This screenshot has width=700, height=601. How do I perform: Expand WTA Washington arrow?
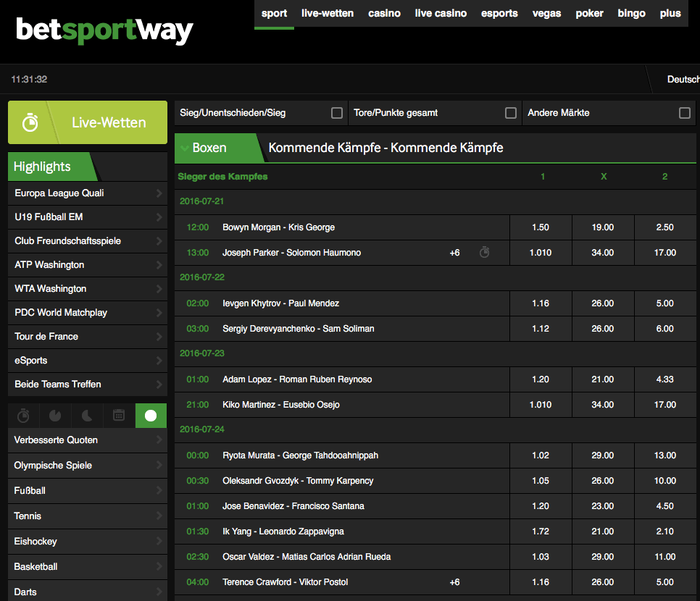pos(159,289)
